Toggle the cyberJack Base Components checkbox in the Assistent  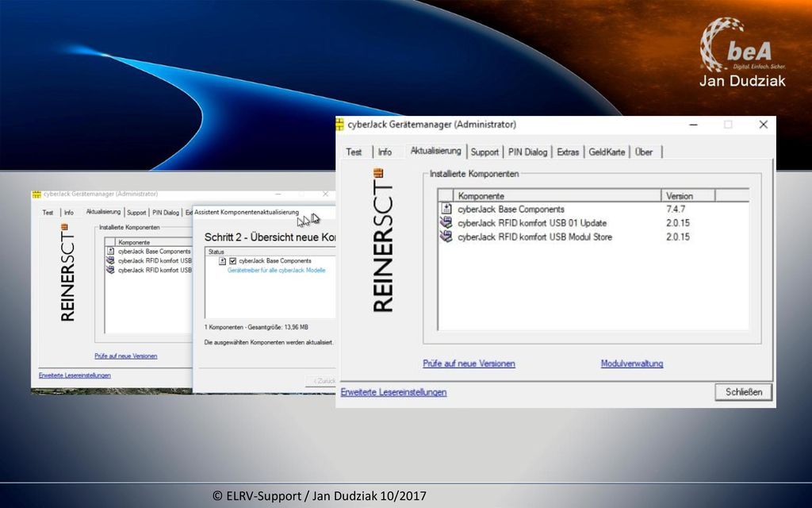tap(232, 260)
